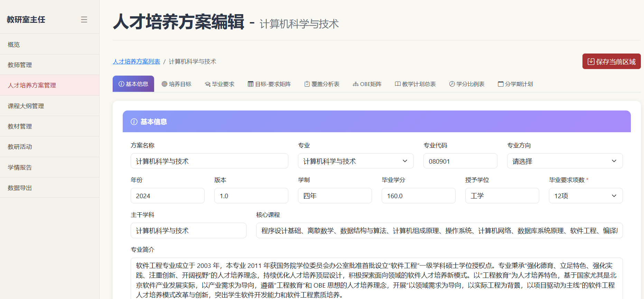The width and height of the screenshot is (644, 299).
Task: Click the graduation cap icon beside 毕业要求
Action: point(208,84)
